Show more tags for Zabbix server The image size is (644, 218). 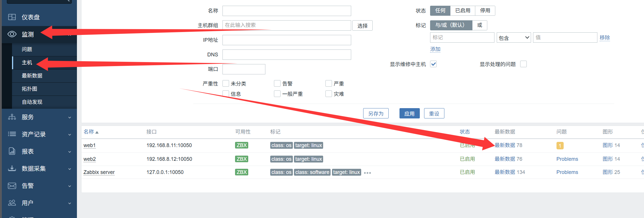pyautogui.click(x=367, y=173)
